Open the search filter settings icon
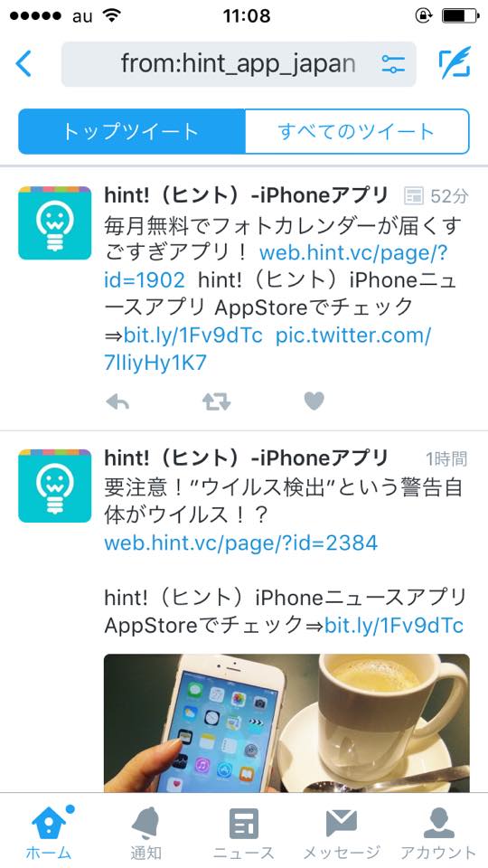488x868 pixels. coord(393,64)
